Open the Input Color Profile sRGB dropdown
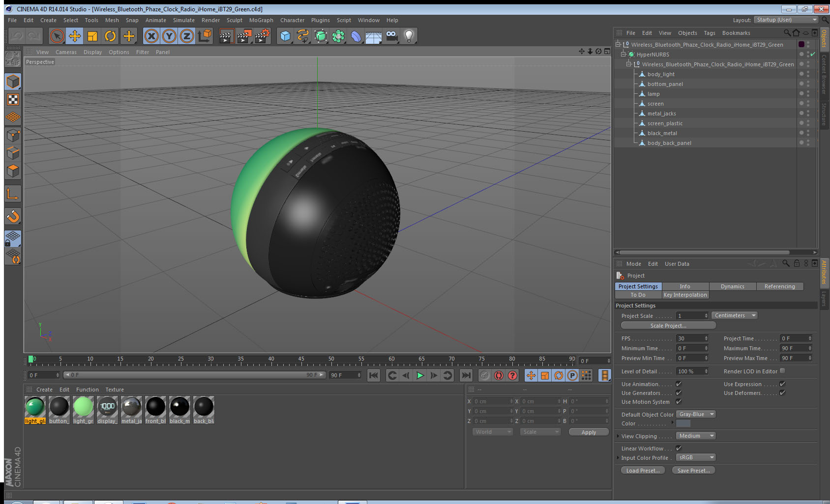Viewport: 830px width, 504px height. (696, 457)
